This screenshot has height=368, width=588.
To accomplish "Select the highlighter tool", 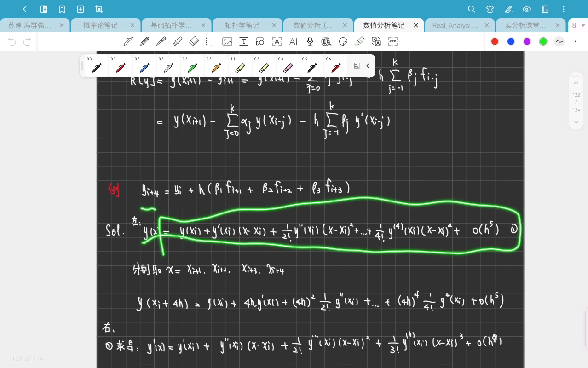I will point(178,41).
